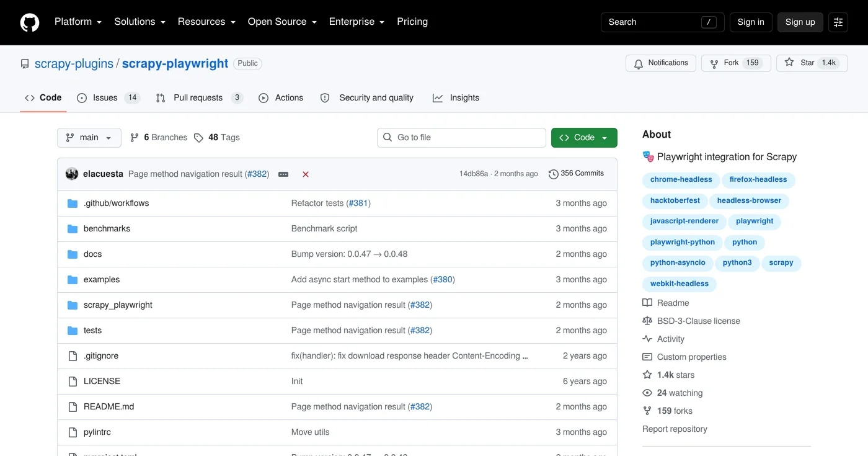Click the Report repository link
This screenshot has width=868, height=456.
pos(675,429)
